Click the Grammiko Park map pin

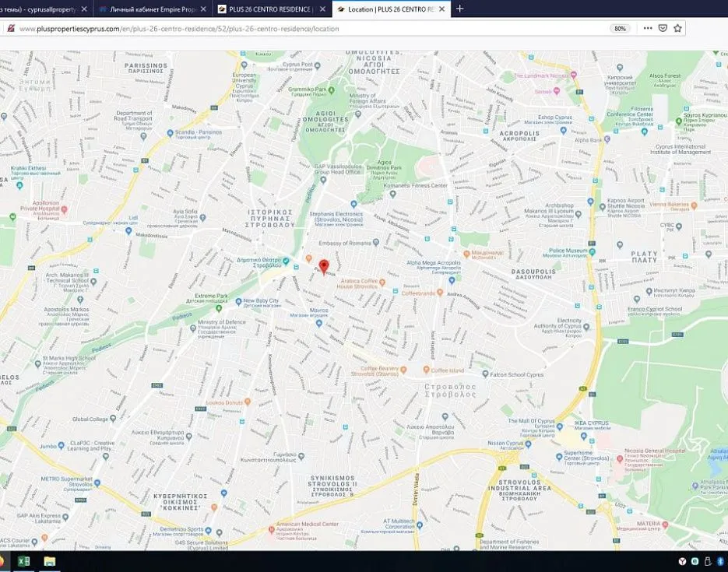click(331, 89)
